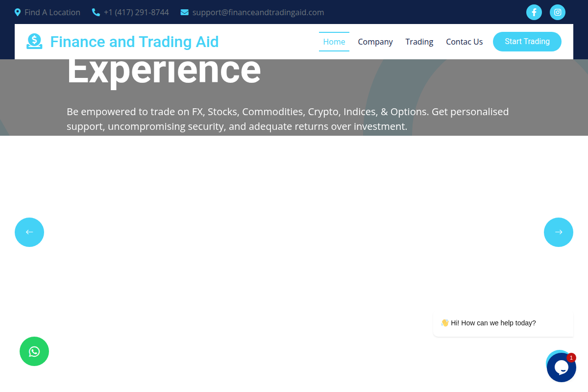588x392 pixels.
Task: Click the location pin icon
Action: click(18, 12)
